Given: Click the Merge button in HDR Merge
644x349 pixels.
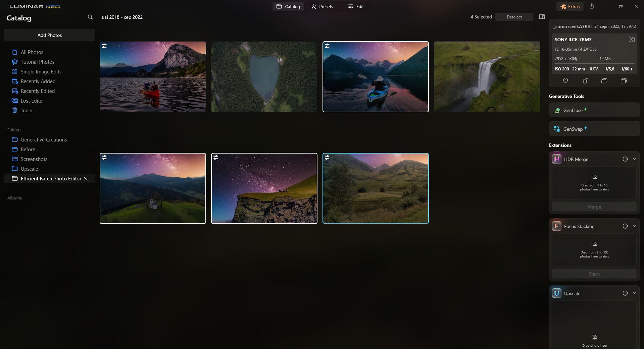Looking at the screenshot, I should [x=594, y=207].
